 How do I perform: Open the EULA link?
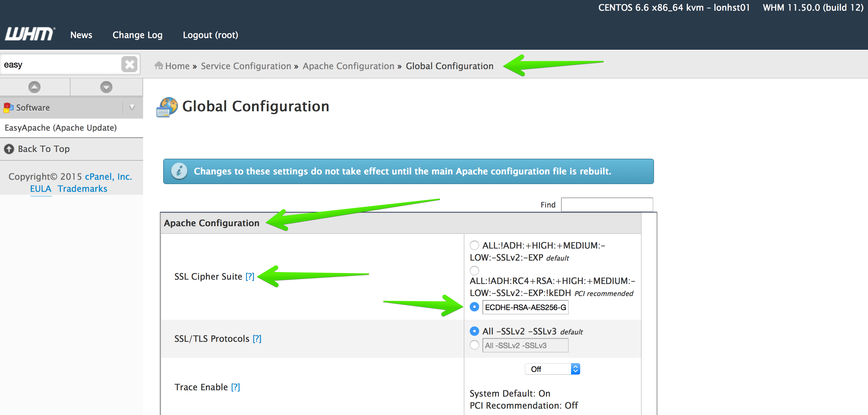click(41, 189)
